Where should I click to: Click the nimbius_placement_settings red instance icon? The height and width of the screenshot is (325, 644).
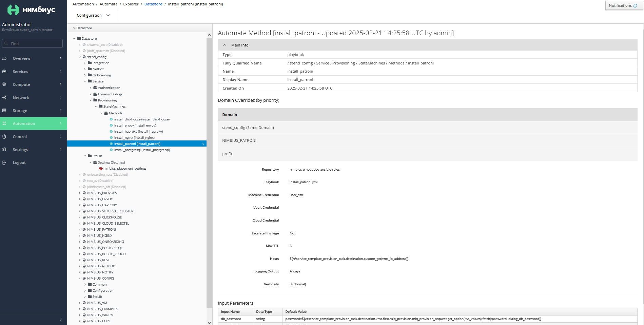pos(101,169)
